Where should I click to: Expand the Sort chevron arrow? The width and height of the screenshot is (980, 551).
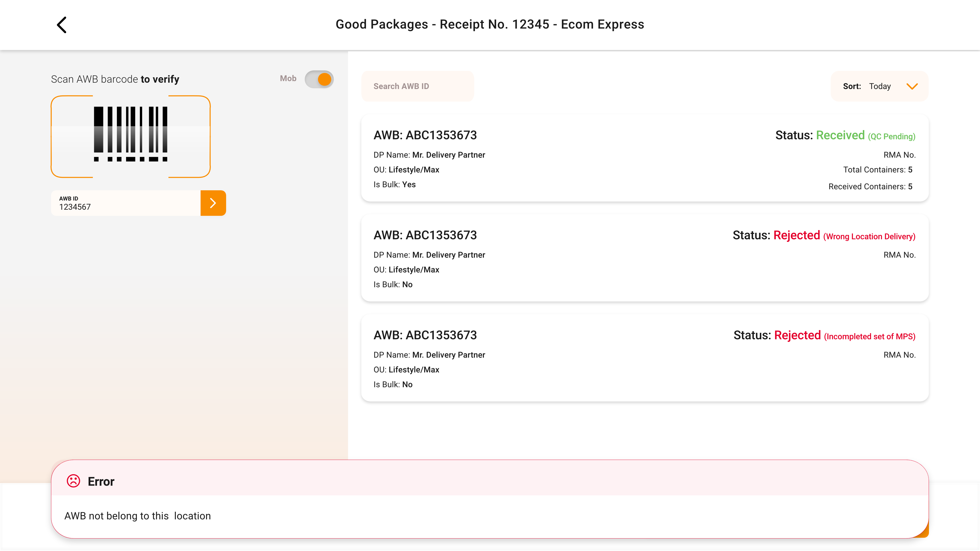pyautogui.click(x=912, y=86)
